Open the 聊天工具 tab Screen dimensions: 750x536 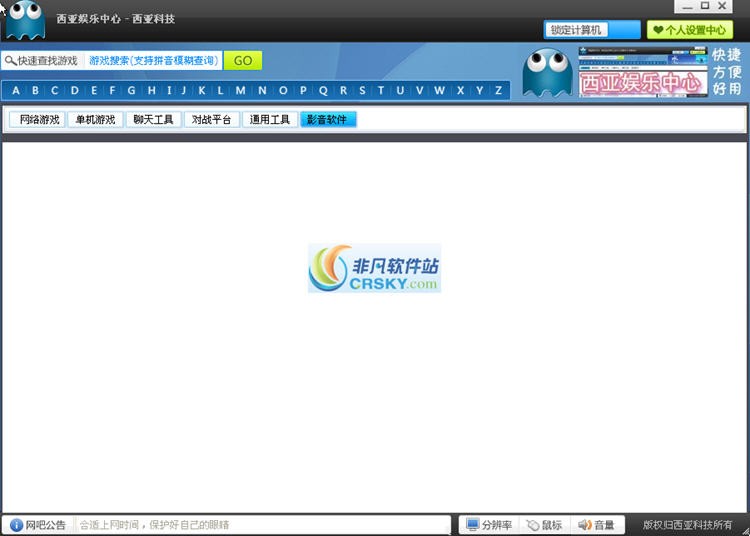154,120
